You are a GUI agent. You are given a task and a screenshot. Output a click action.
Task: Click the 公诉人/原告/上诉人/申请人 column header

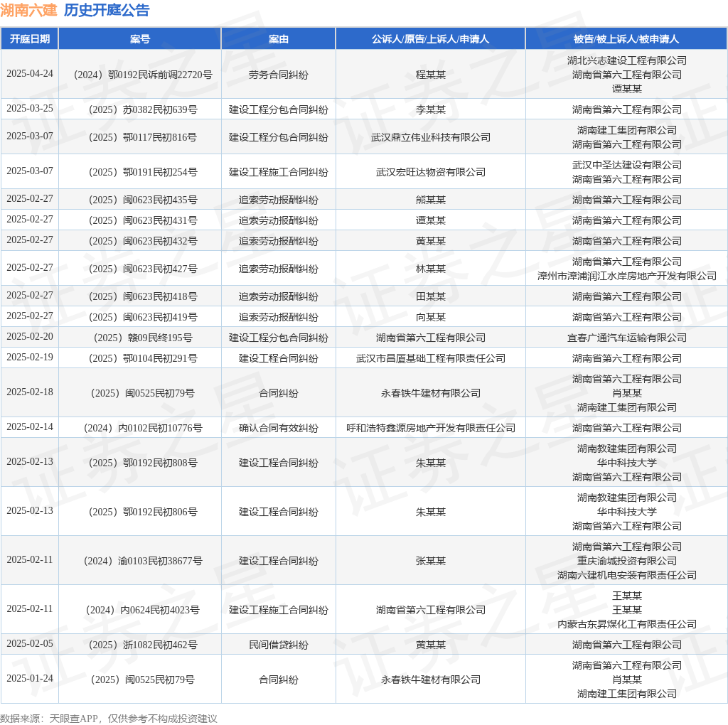[x=430, y=39]
